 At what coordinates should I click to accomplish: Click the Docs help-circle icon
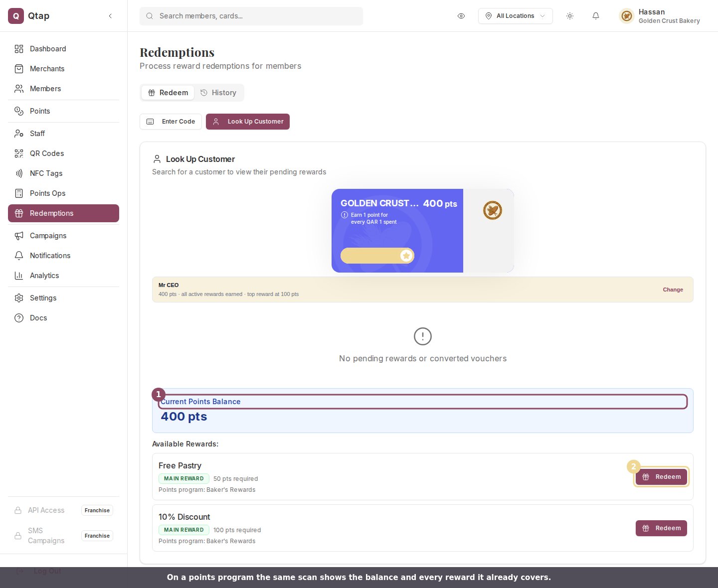19,318
